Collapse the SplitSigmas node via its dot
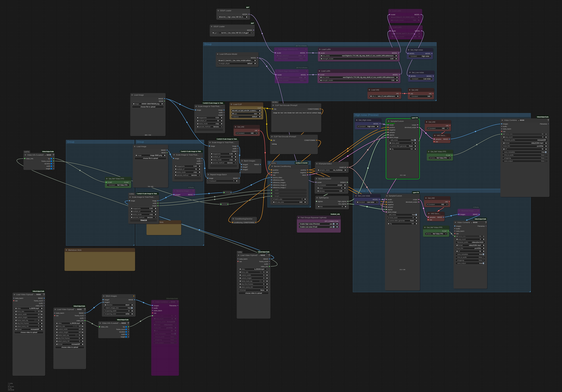Viewport: 562px width, 392px height. (317, 198)
